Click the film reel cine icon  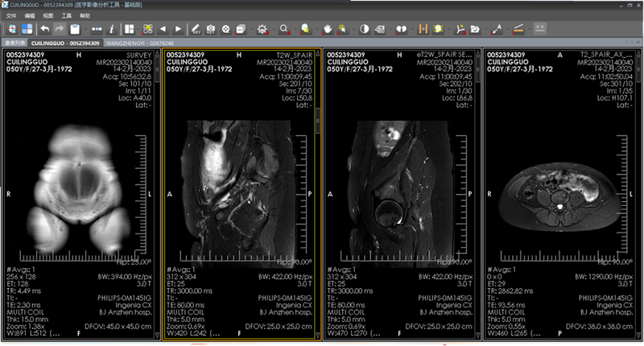click(x=225, y=29)
